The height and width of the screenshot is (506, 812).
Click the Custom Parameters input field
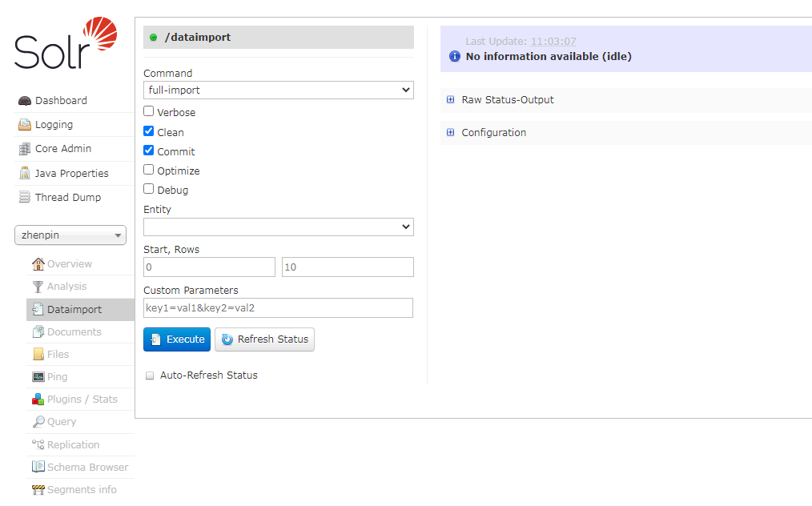pyautogui.click(x=278, y=308)
